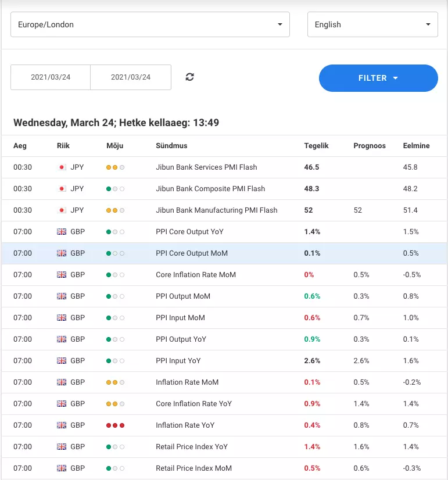Open the Jibun Bank Composite PMI Flash event
This screenshot has width=448, height=480.
(210, 188)
